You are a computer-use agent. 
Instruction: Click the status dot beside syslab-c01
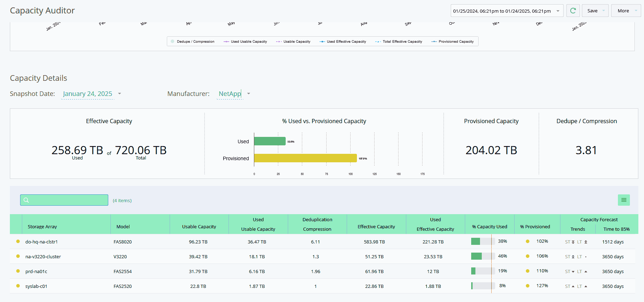18,286
